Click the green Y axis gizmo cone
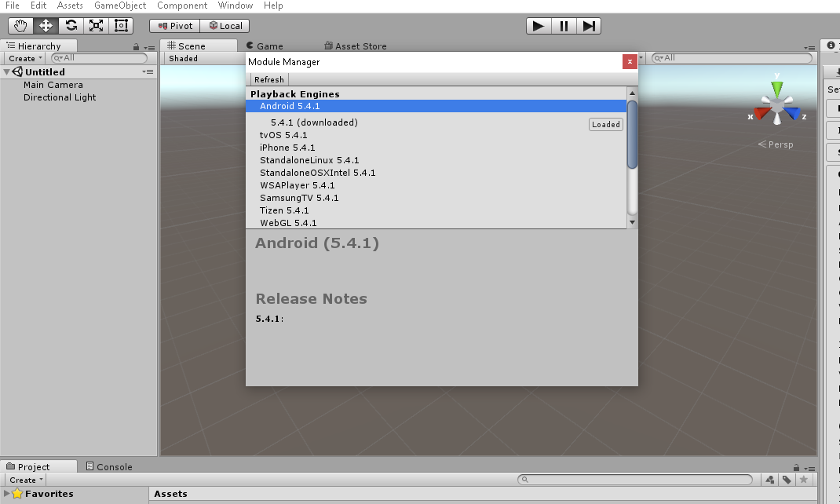Viewport: 840px width, 504px height. pyautogui.click(x=776, y=88)
